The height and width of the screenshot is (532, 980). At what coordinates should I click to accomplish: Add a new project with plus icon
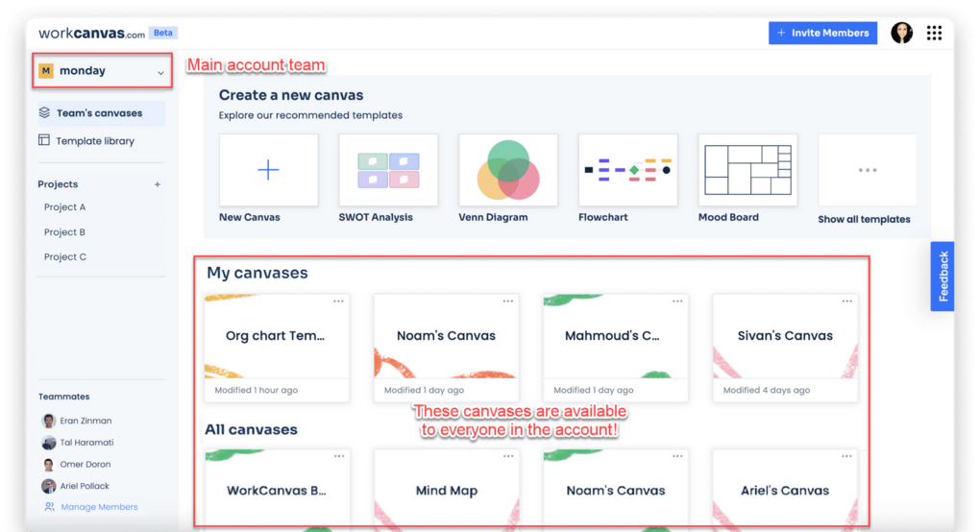(158, 184)
